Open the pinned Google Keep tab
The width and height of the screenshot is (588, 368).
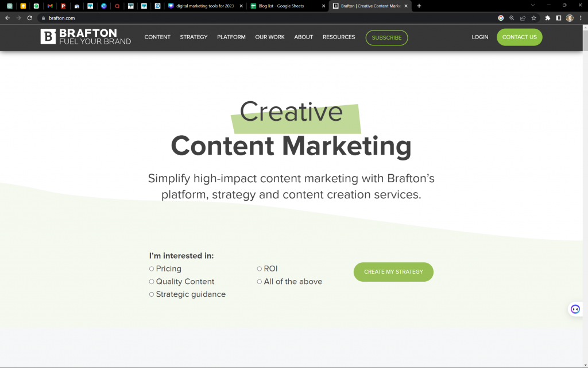[x=23, y=6]
